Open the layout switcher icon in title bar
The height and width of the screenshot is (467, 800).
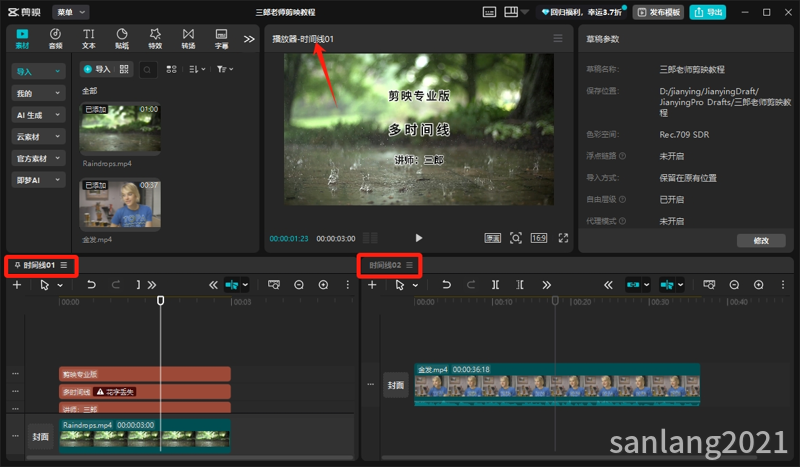511,12
